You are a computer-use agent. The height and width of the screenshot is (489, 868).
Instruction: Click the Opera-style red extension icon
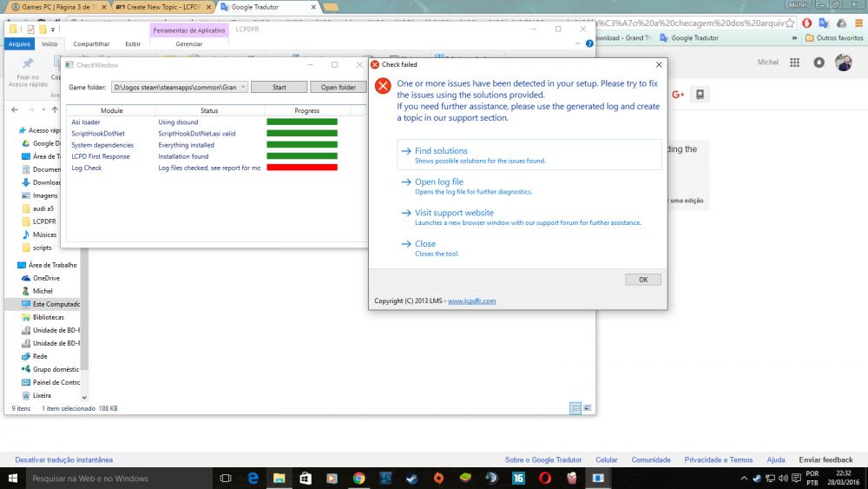click(807, 23)
